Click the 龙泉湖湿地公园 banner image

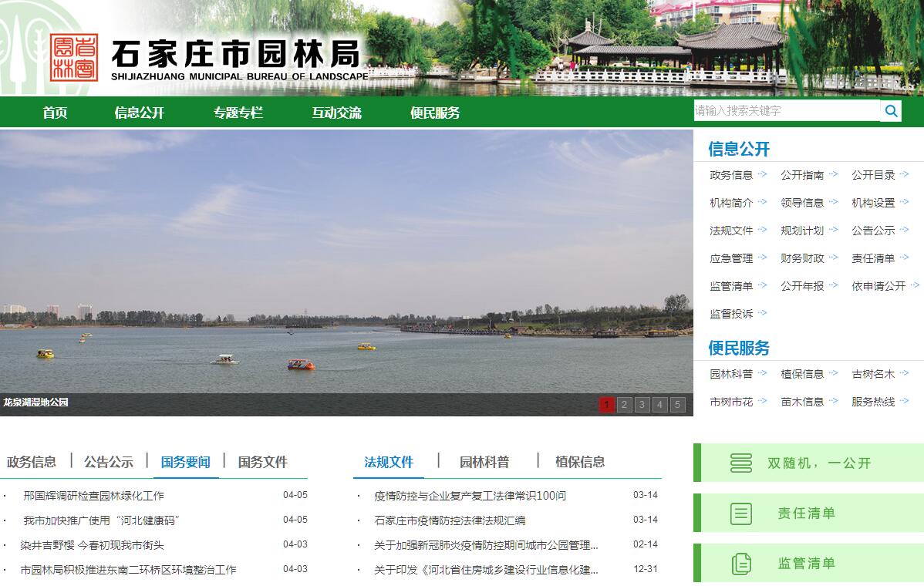[346, 262]
